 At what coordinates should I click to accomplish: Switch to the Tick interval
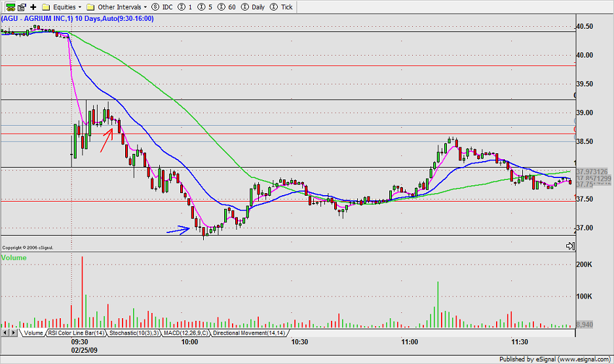coord(281,7)
